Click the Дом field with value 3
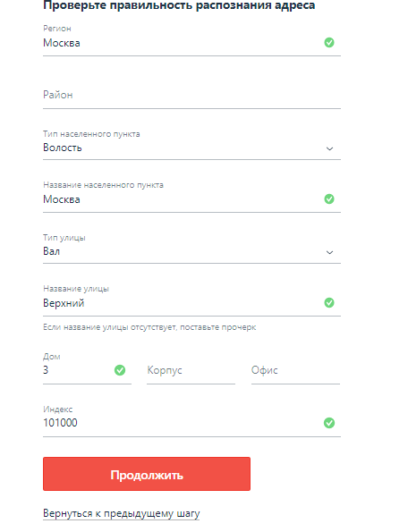 click(x=87, y=368)
